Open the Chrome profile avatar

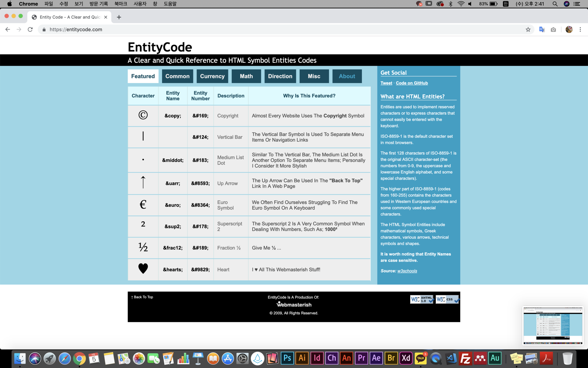569,29
